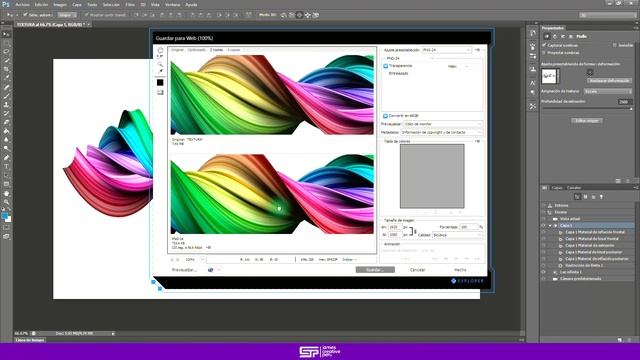Hide Capa 1 using its eye icon
This screenshot has width=640, height=360.
[x=543, y=225]
